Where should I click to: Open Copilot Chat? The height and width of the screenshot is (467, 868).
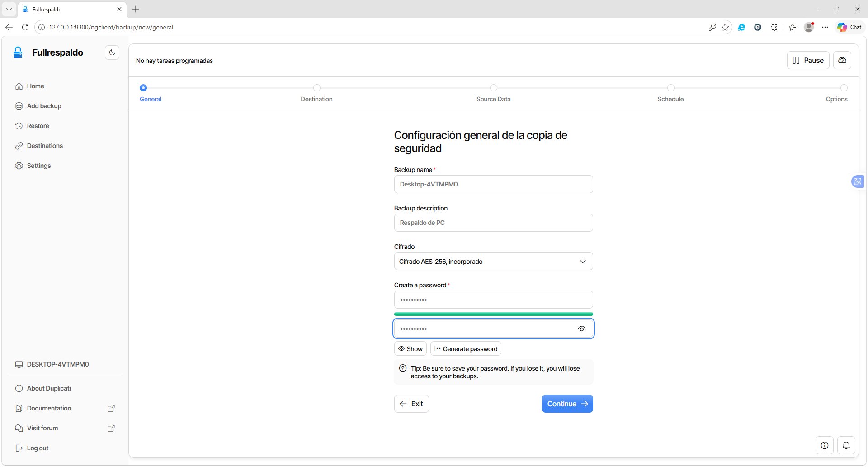[x=849, y=27]
